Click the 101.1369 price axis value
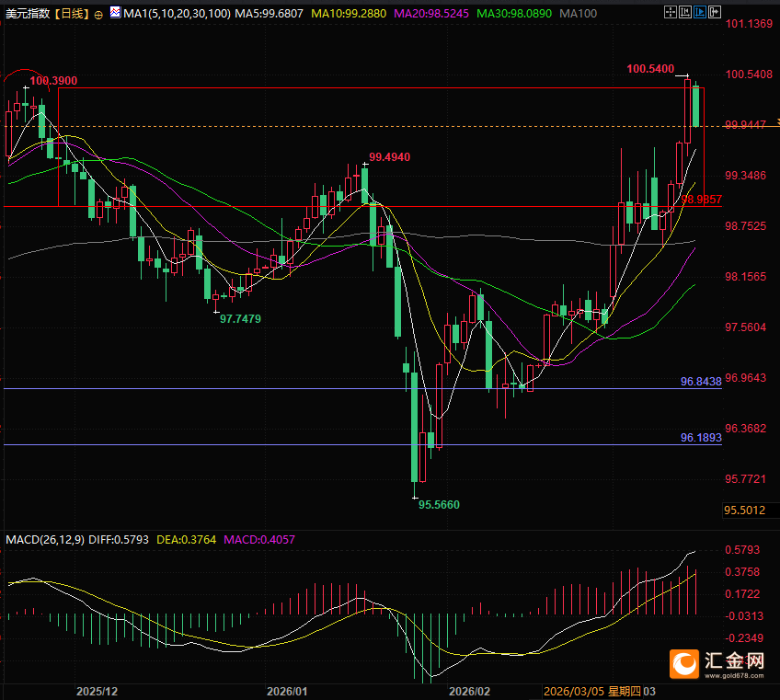Viewport: 780px width, 700px height. pos(749,24)
